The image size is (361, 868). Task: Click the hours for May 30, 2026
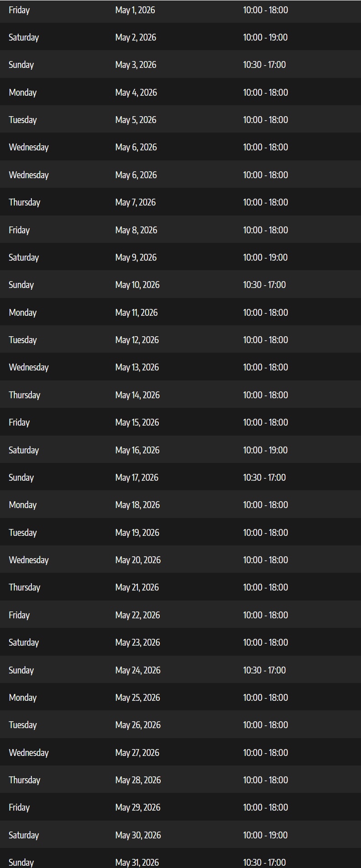coord(265,835)
